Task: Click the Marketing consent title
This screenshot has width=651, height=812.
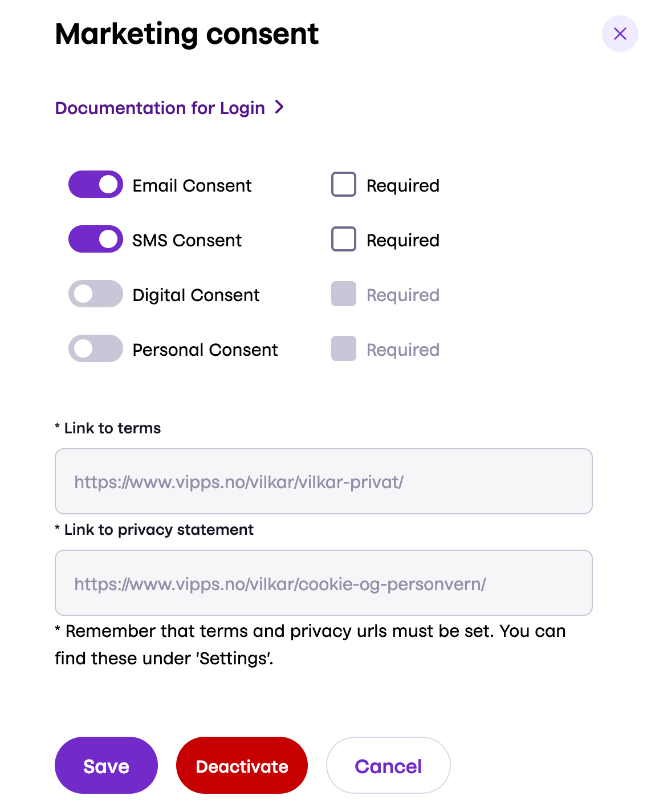Action: click(186, 34)
